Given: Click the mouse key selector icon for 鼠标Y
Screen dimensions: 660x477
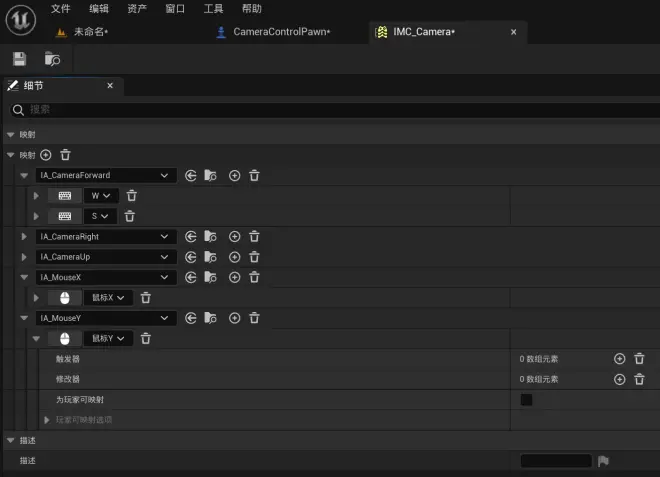Looking at the screenshot, I should pos(65,338).
